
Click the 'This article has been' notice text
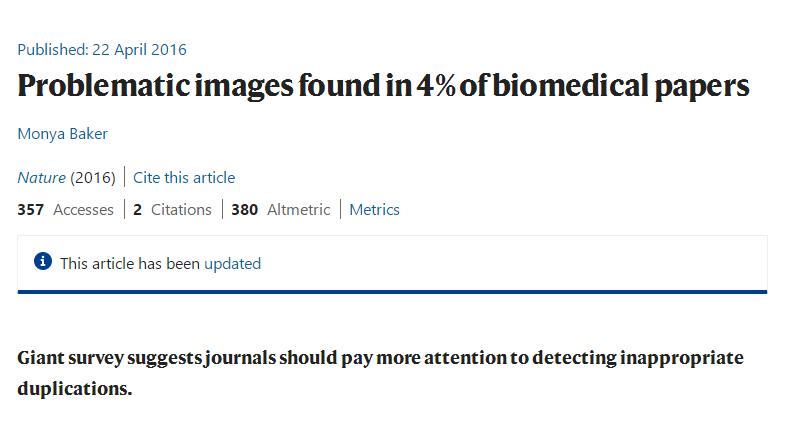click(130, 263)
